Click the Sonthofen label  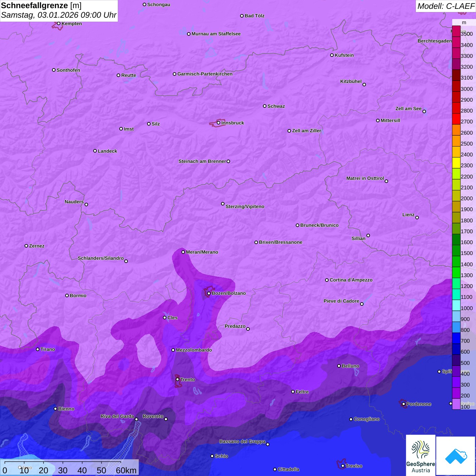[68, 70]
